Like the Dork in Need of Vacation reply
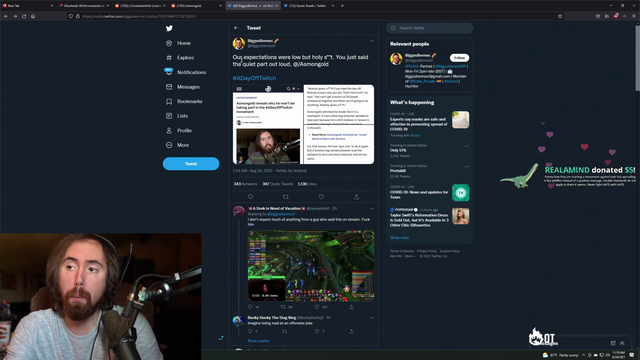 pos(317,307)
